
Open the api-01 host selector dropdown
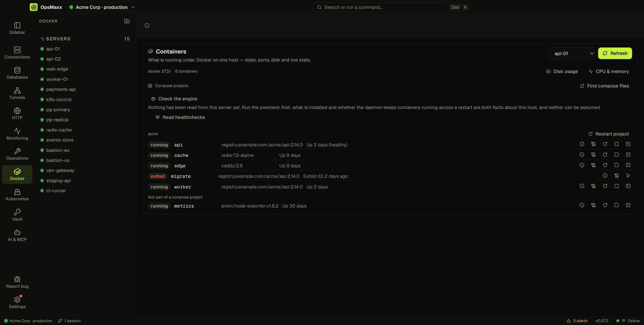[x=572, y=53]
